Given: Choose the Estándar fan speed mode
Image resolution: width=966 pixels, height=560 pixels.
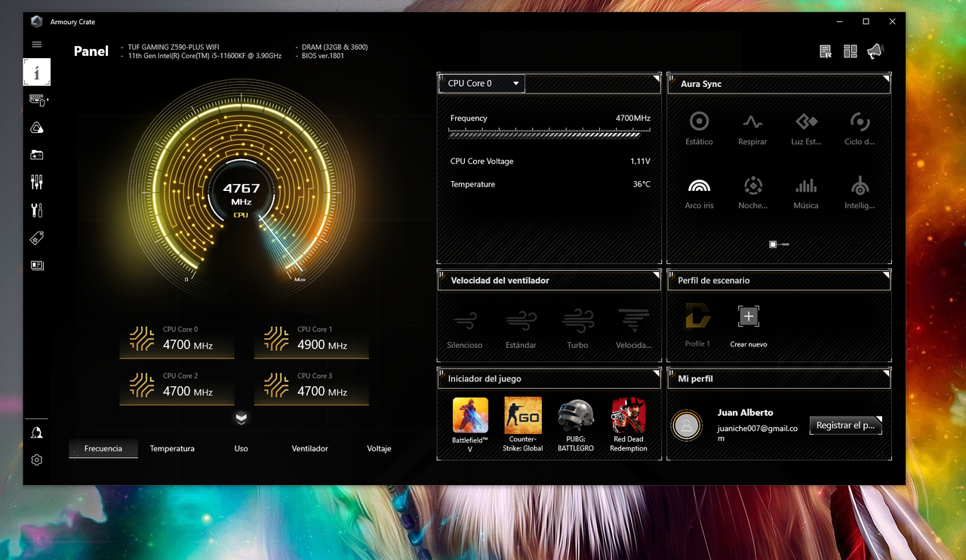Looking at the screenshot, I should point(521,328).
